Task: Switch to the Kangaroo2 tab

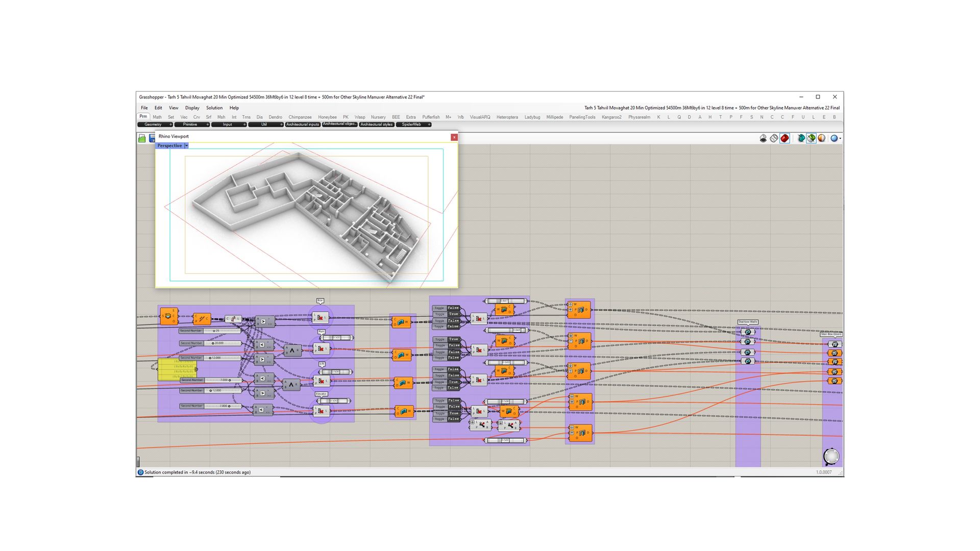Action: pos(611,117)
